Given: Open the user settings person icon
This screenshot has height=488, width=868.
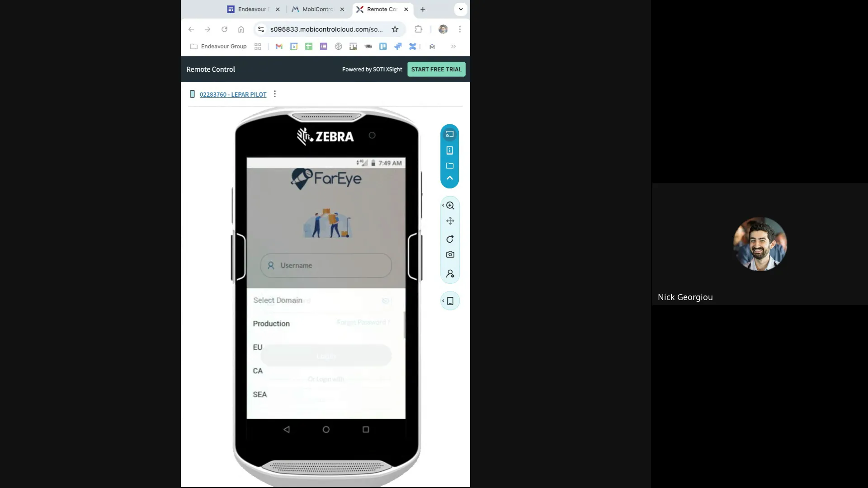Looking at the screenshot, I should (x=450, y=274).
